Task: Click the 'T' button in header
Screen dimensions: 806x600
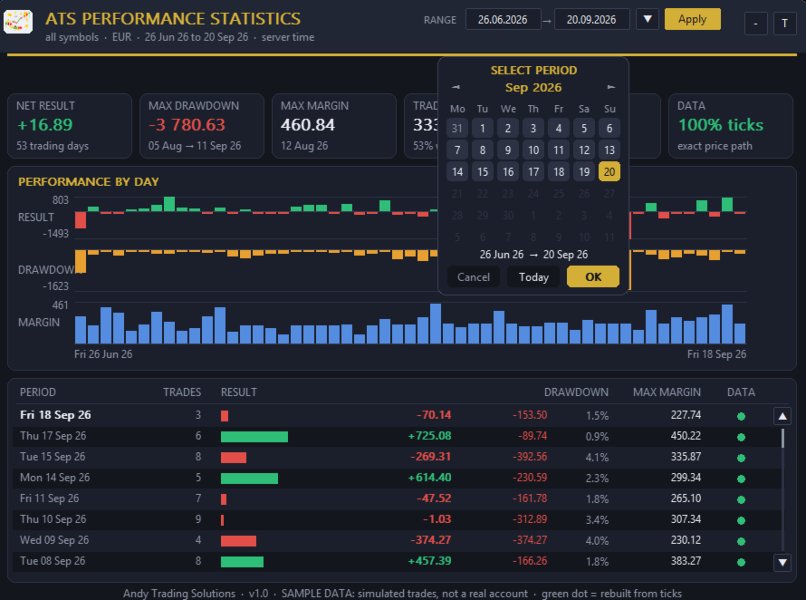Action: click(784, 24)
